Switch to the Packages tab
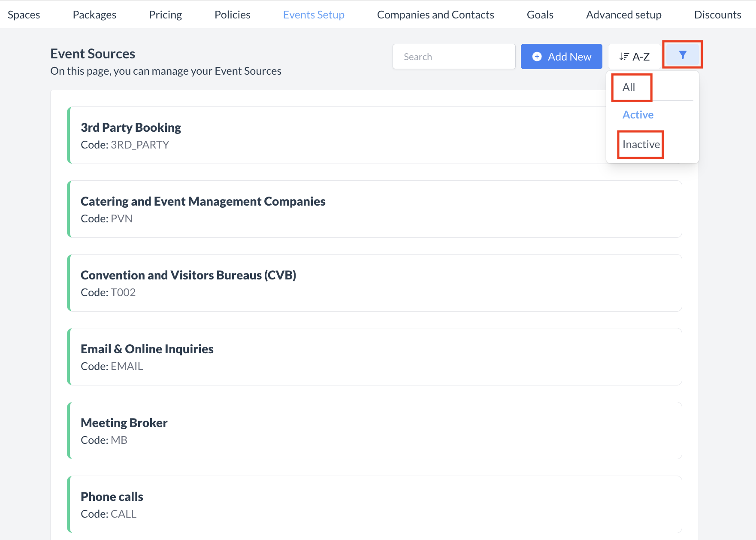This screenshot has width=756, height=540. [x=94, y=15]
